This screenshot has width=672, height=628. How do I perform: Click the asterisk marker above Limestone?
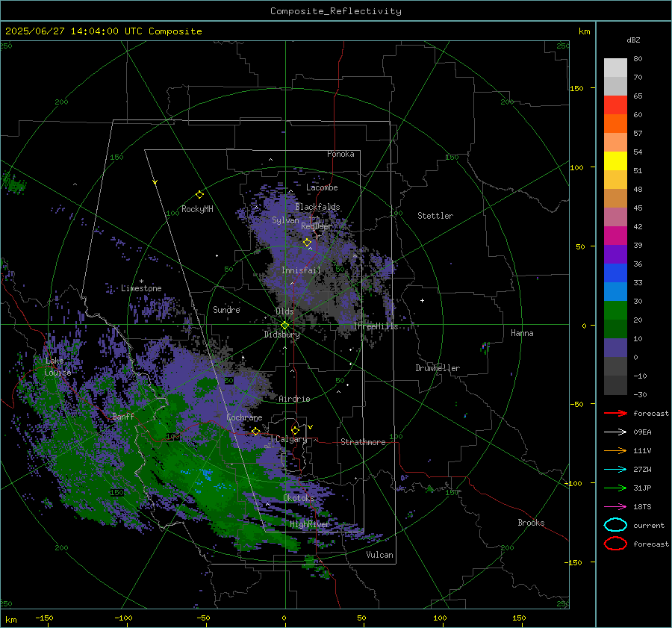click(x=141, y=282)
